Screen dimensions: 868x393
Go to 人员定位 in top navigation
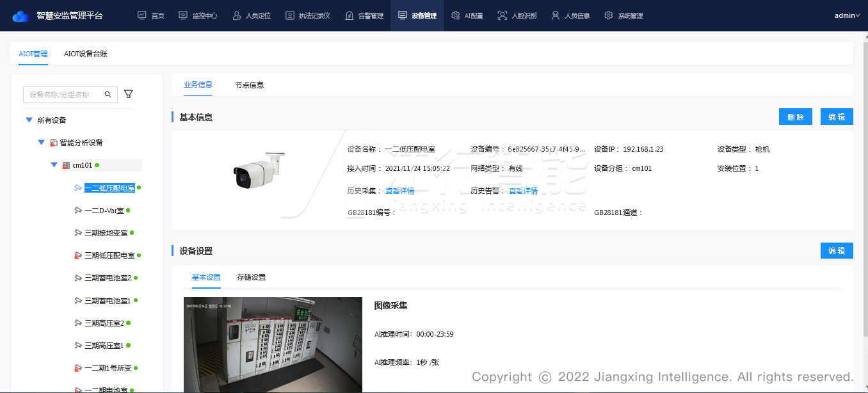pyautogui.click(x=252, y=15)
